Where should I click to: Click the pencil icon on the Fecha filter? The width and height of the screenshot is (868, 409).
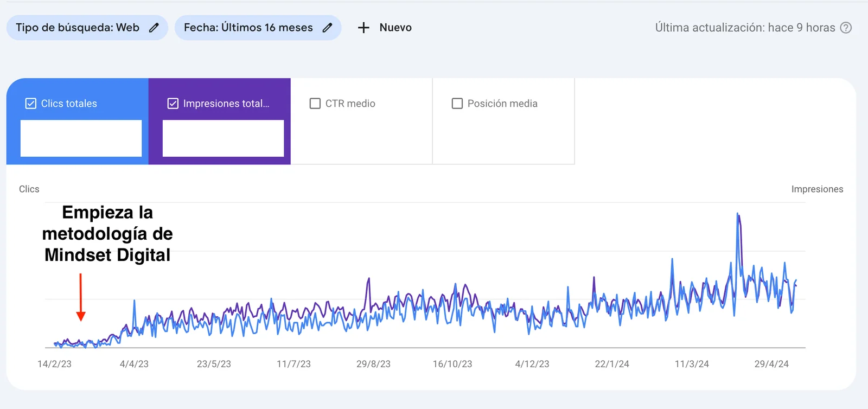coord(327,28)
